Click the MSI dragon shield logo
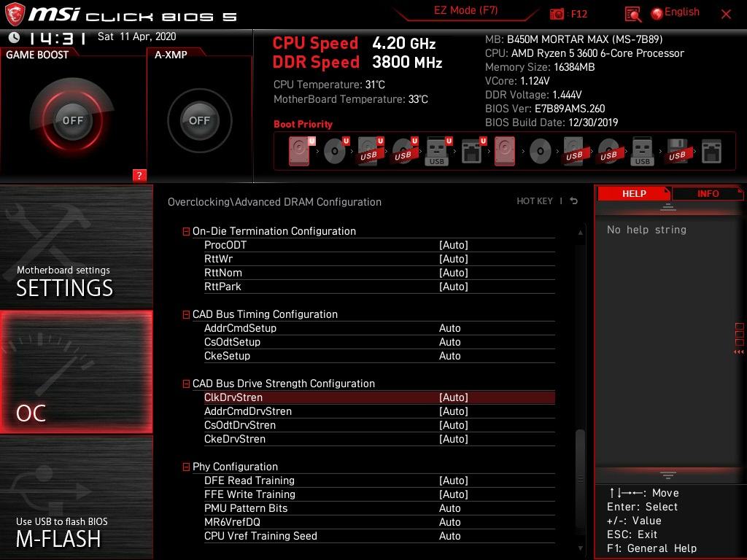Viewport: 747px width, 560px height. pos(15,15)
